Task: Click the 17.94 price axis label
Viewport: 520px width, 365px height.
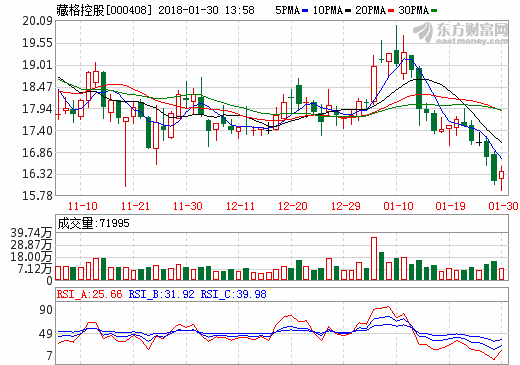Action: [37, 109]
